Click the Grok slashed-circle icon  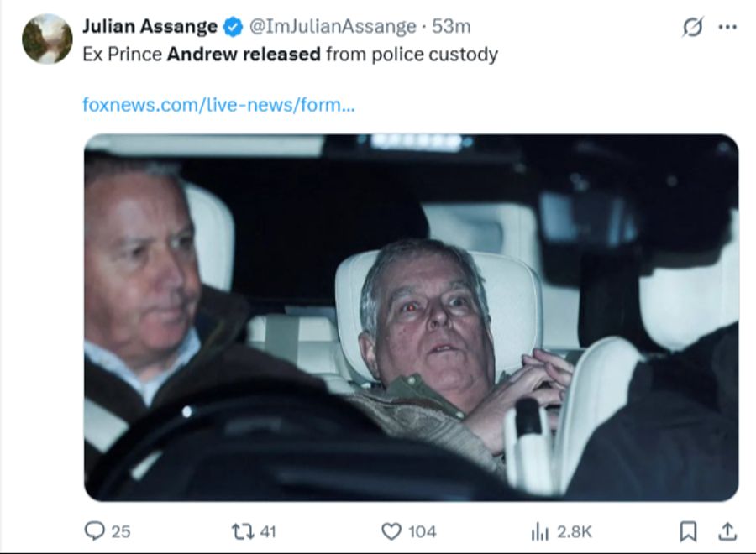tap(692, 28)
